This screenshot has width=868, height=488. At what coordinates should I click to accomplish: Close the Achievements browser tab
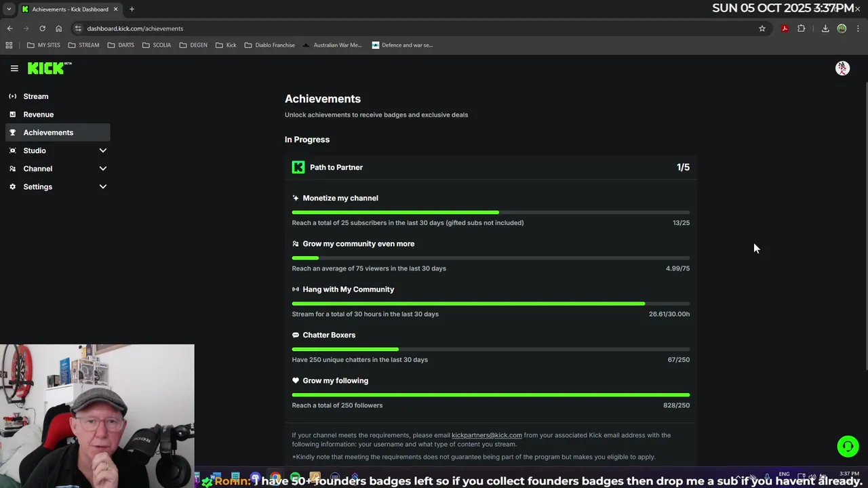(115, 9)
